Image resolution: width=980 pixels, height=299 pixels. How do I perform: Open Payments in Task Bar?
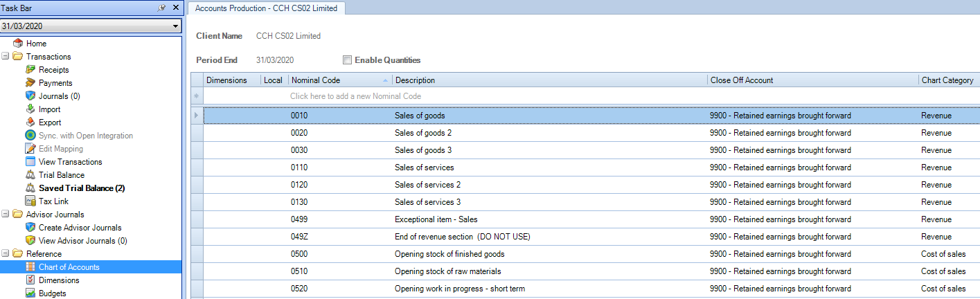55,83
